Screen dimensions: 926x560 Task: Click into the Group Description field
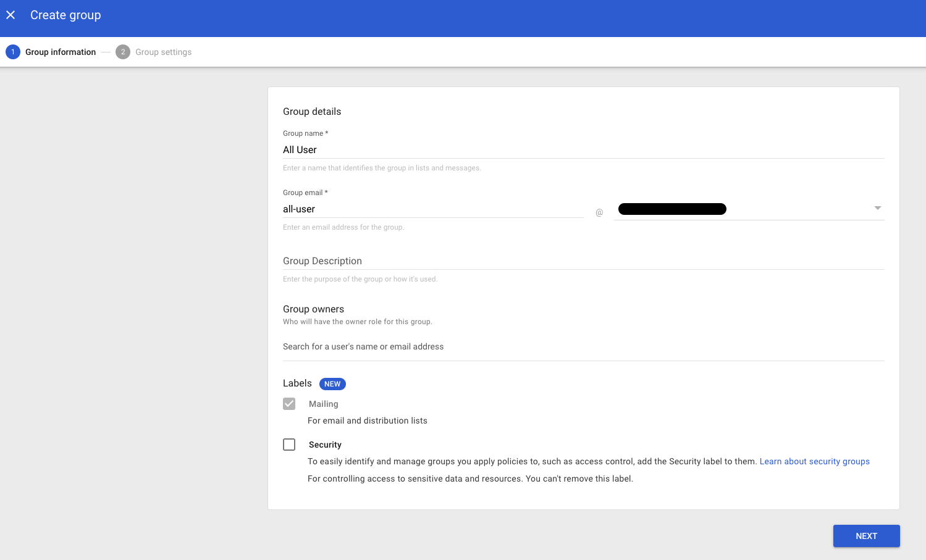(583, 261)
